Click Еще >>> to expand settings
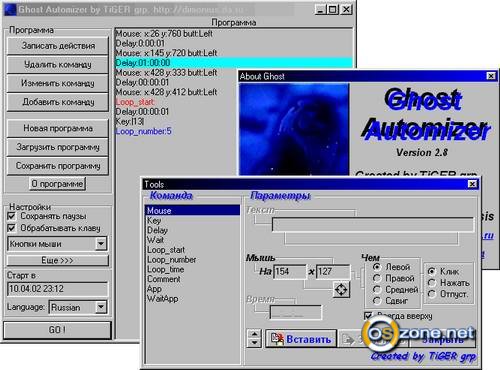 57,260
